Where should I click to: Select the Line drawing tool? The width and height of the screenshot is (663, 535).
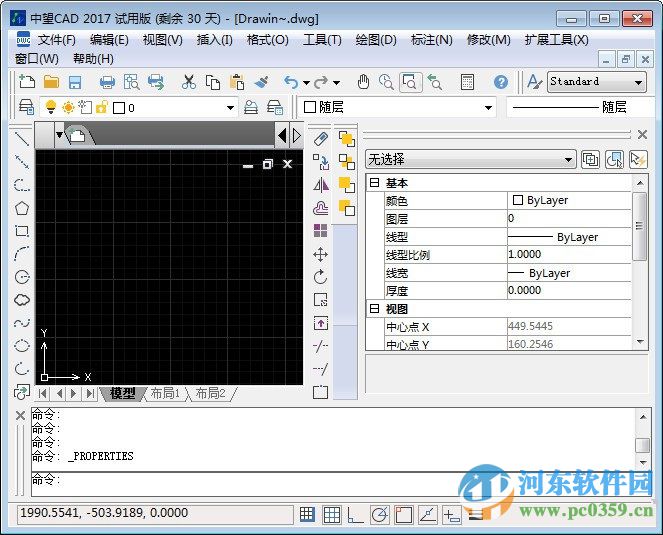[22, 138]
